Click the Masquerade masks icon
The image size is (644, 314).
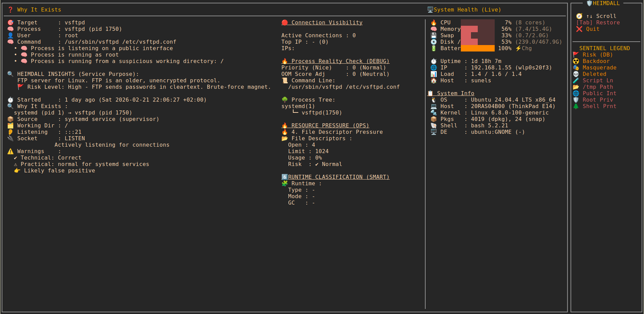pyautogui.click(x=576, y=68)
